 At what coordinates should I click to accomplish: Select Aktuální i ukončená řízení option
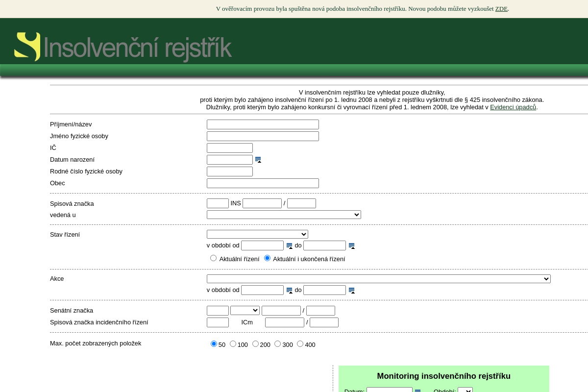pyautogui.click(x=267, y=258)
